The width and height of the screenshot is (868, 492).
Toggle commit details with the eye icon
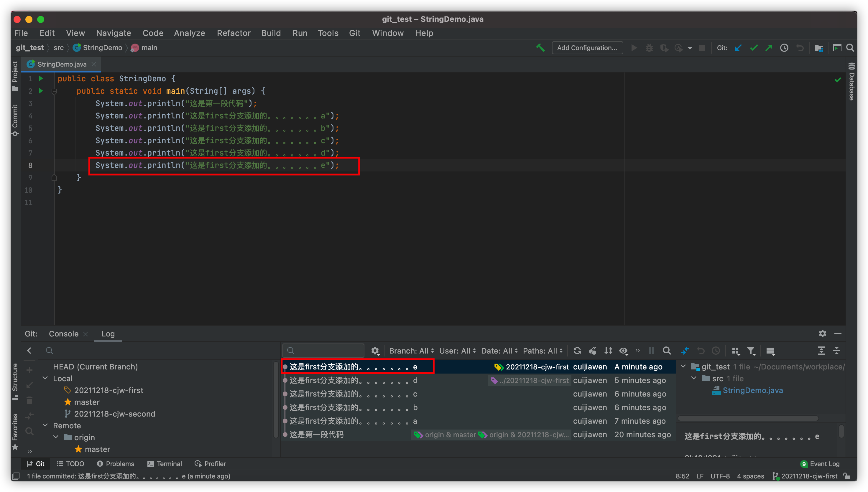click(x=624, y=351)
